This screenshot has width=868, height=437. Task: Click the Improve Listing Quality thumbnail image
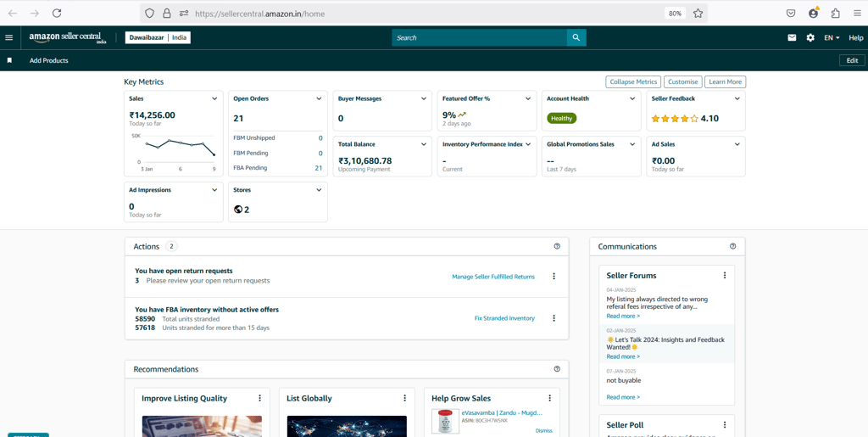coord(202,426)
